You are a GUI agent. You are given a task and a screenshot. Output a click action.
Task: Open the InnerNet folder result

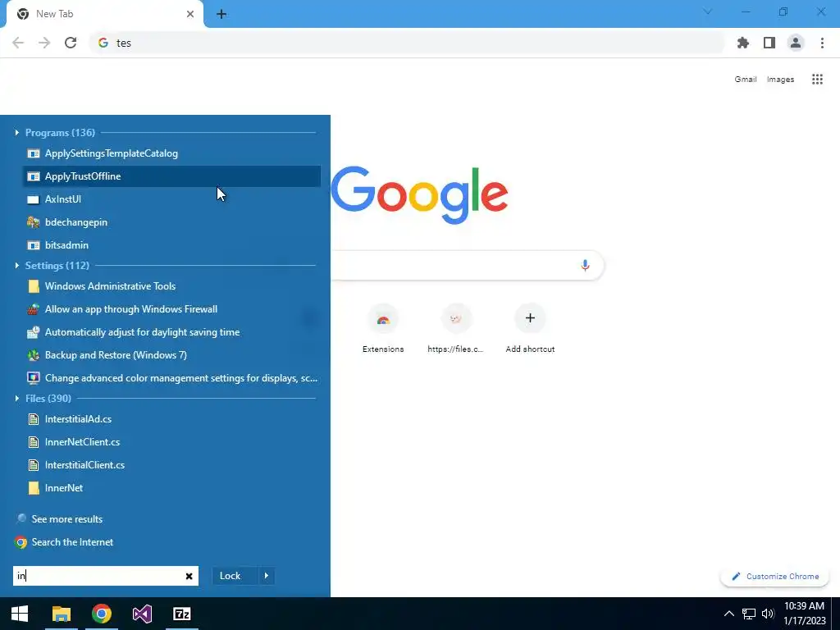[x=171, y=488]
